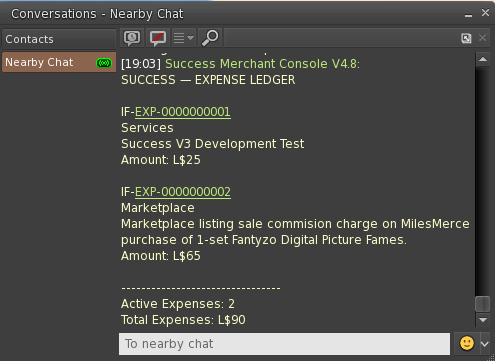Screen dimensions: 495x361
Task: Click the mute nearby chat speech bubble icon
Action: (x=158, y=38)
